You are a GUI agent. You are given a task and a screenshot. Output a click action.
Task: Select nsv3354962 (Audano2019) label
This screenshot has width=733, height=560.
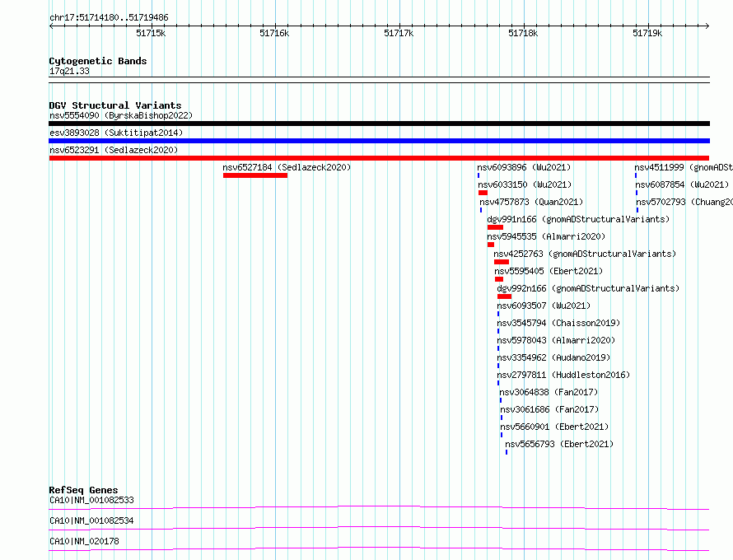(553, 357)
